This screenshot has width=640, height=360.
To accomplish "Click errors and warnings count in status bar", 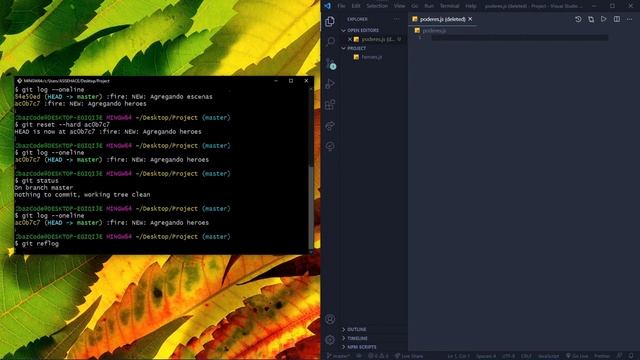I will pyautogui.click(x=378, y=356).
